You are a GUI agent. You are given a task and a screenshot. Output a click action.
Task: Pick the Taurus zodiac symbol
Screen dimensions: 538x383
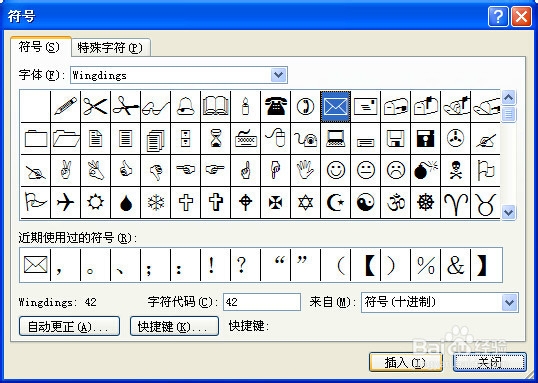[x=485, y=202]
